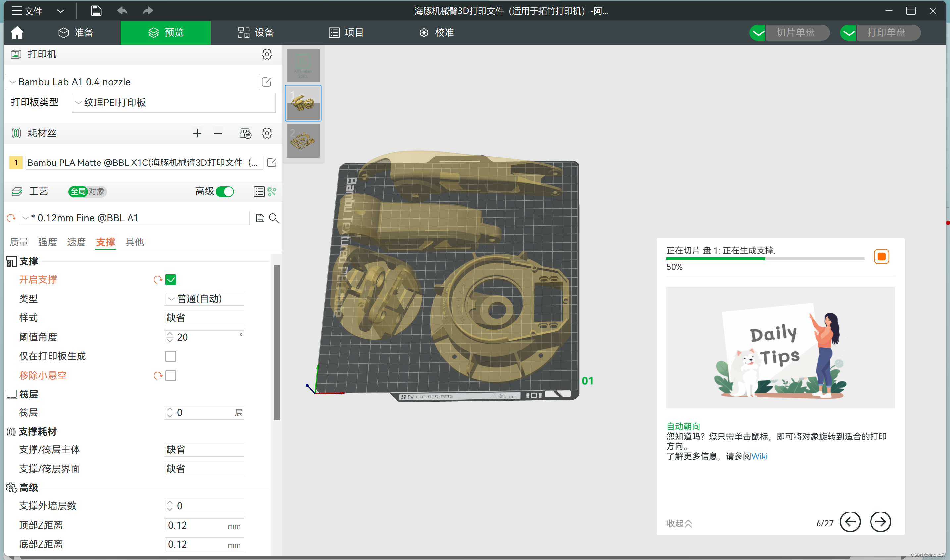Open the Wiki link in tips
950x560 pixels.
pos(759,456)
